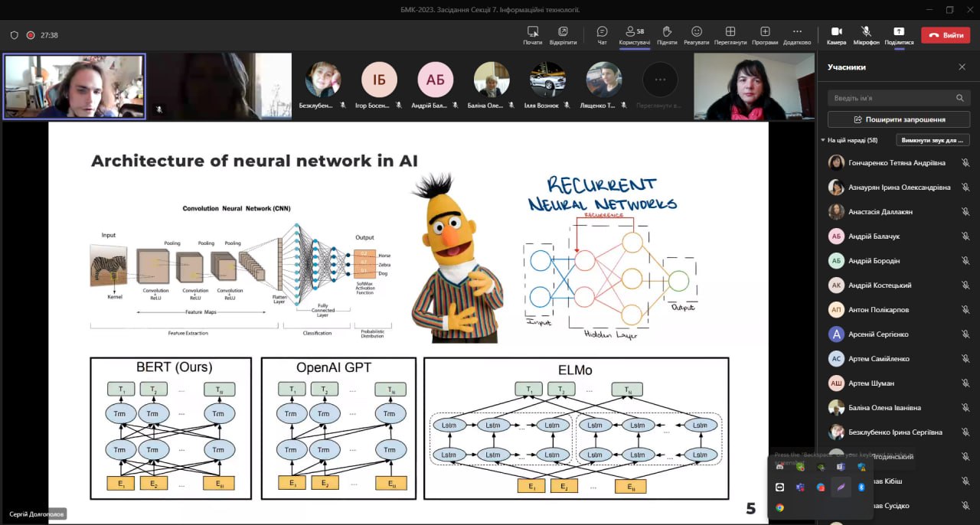Select participant Безклубенко Ірина Сергіївна
This screenshot has width=980, height=525.
897,432
